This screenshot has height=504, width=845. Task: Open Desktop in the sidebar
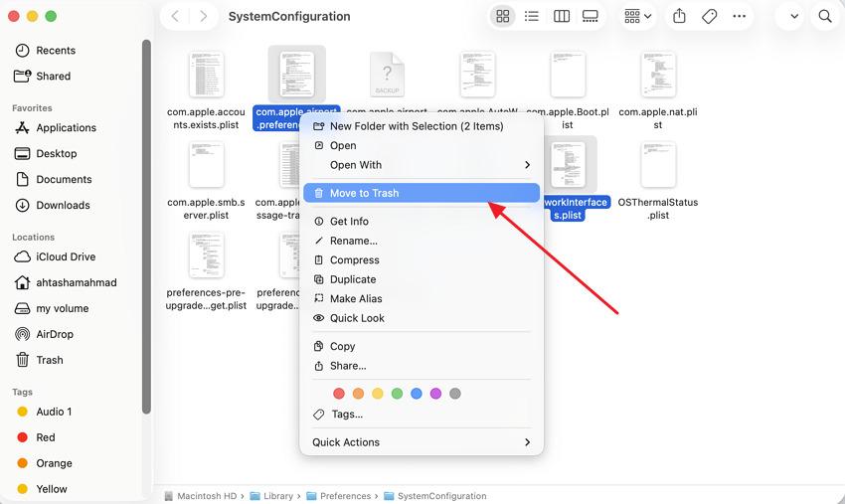pyautogui.click(x=46, y=154)
